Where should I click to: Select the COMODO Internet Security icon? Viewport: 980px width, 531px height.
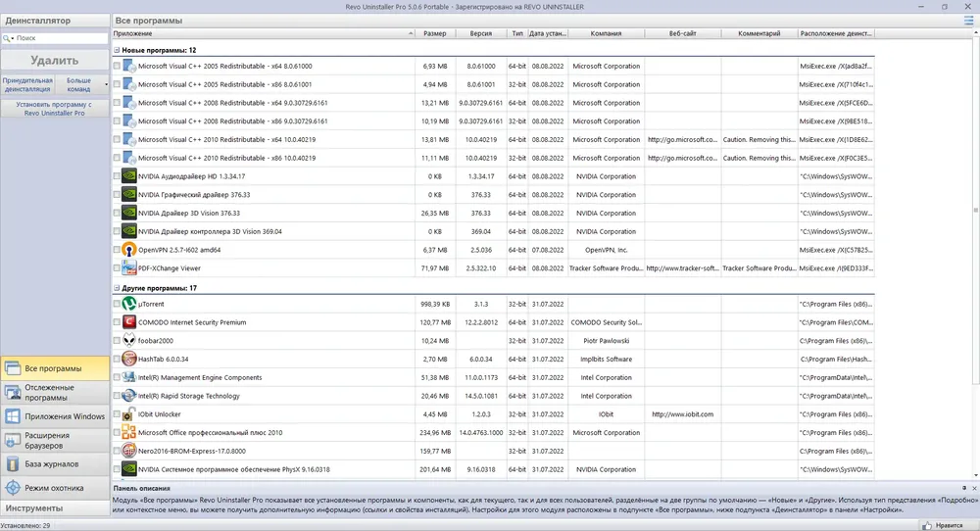tap(129, 322)
